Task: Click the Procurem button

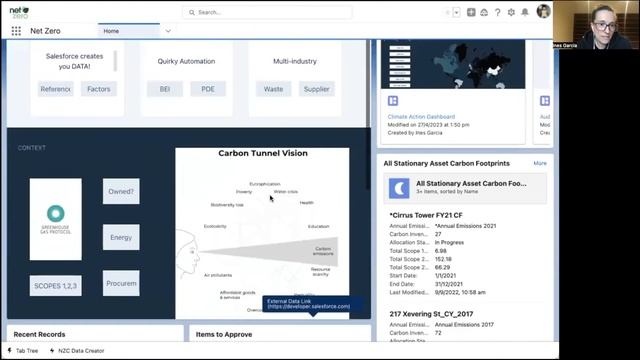Action: click(x=121, y=283)
